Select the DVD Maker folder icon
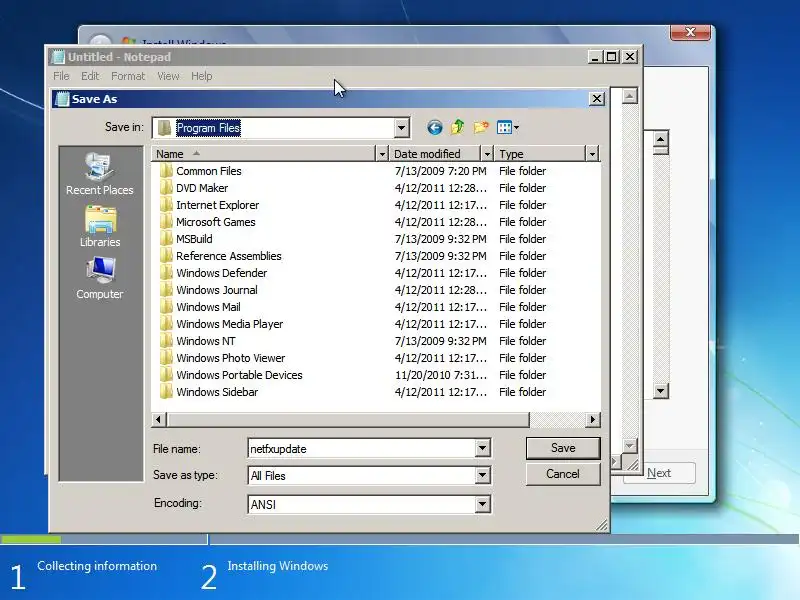Image resolution: width=800 pixels, height=600 pixels. point(166,188)
